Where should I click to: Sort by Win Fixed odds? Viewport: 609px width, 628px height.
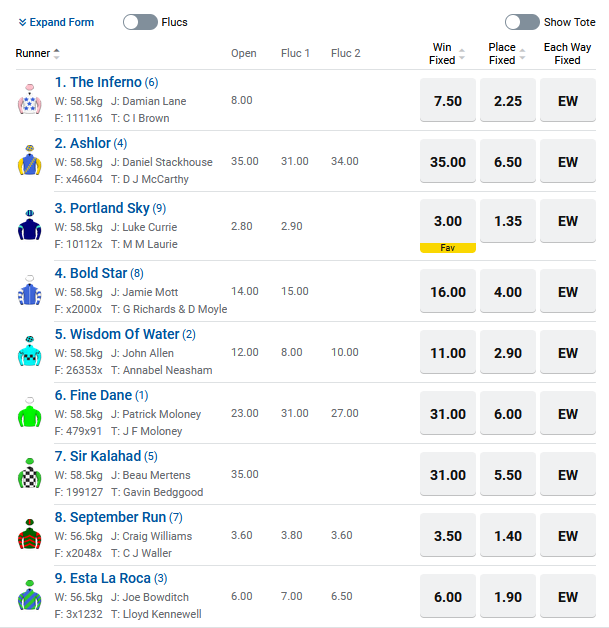tap(447, 54)
